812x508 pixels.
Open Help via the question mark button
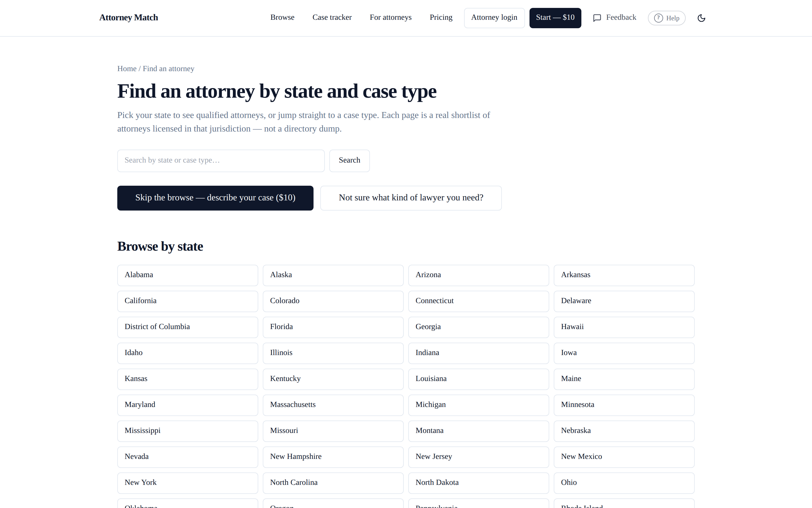[x=667, y=18]
